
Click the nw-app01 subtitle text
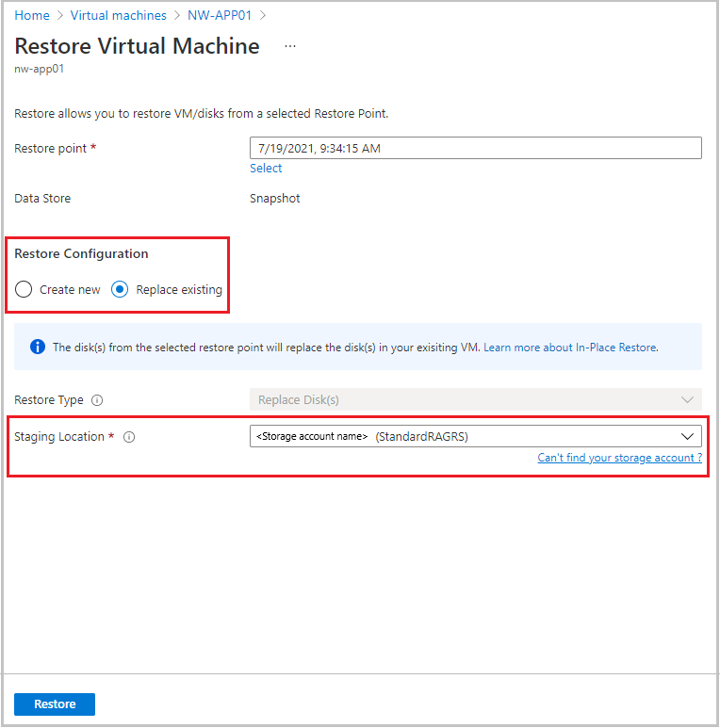39,69
